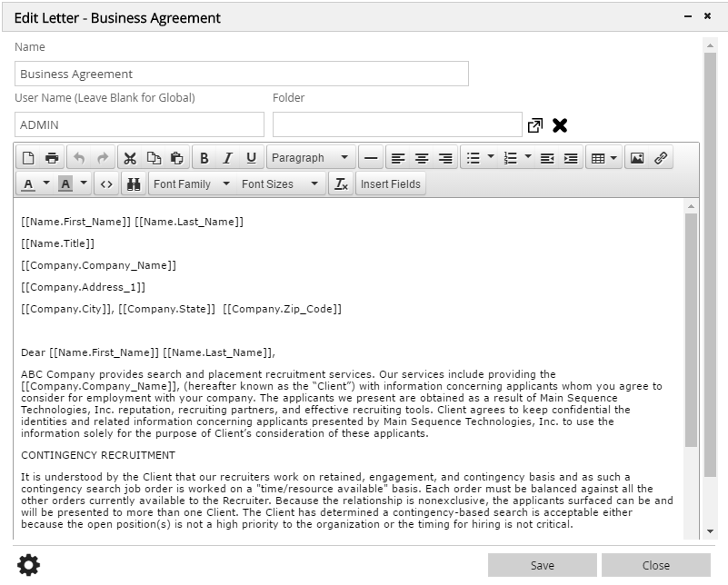Image resolution: width=728 pixels, height=585 pixels.
Task: Copy selected text in the editor toolbar
Action: (154, 158)
